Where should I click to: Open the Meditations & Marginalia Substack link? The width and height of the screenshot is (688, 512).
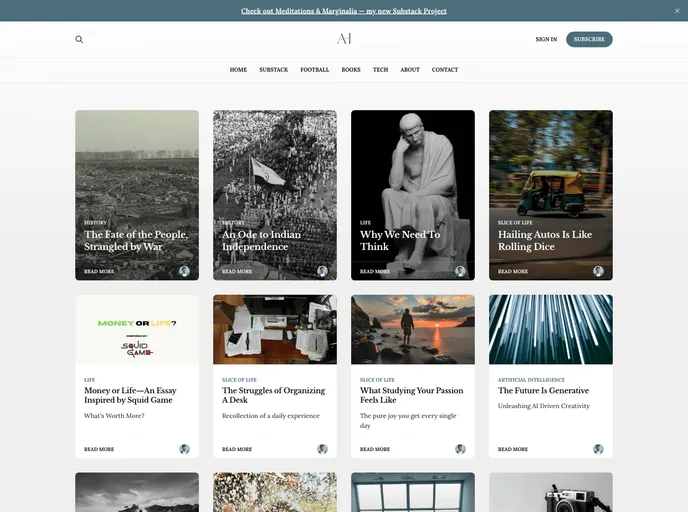coord(343,11)
